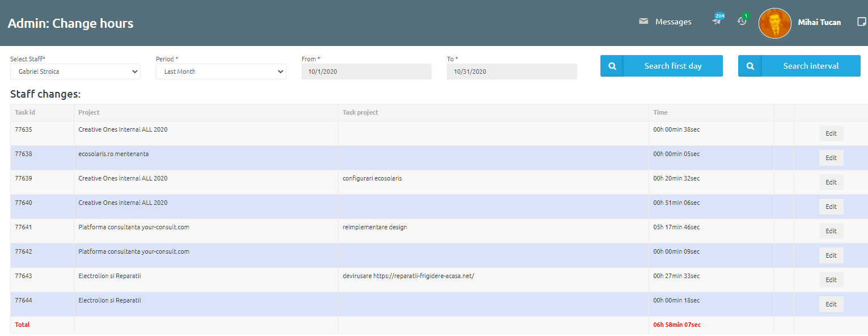
Task: Select task id 77642 cell
Action: pyautogui.click(x=42, y=255)
